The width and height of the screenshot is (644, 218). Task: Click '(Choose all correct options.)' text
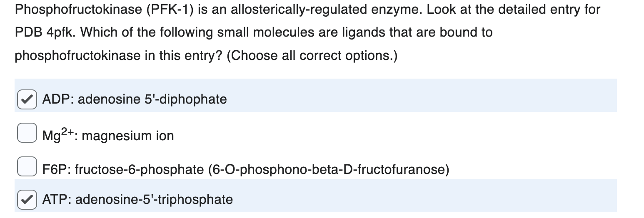coord(312,55)
